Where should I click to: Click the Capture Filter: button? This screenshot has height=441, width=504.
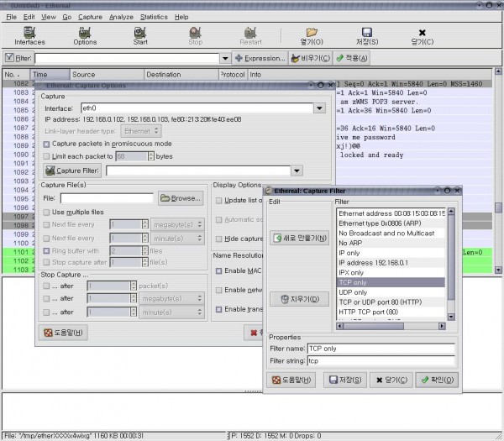click(72, 171)
